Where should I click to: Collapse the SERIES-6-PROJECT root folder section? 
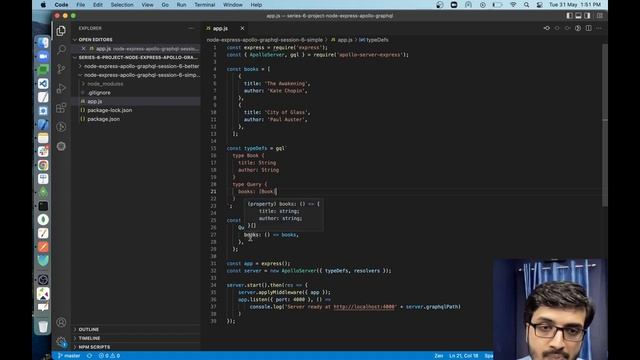(x=136, y=58)
